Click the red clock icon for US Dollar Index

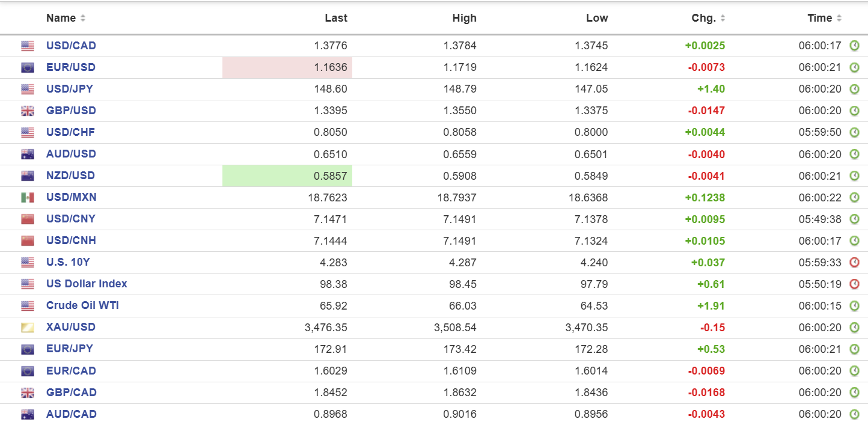click(854, 284)
